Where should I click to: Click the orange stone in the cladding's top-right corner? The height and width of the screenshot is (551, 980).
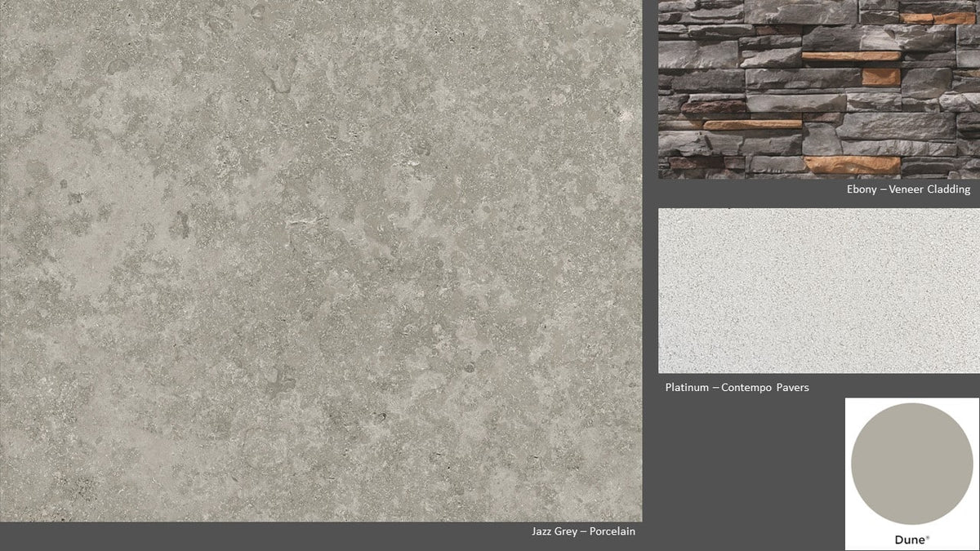click(x=938, y=18)
